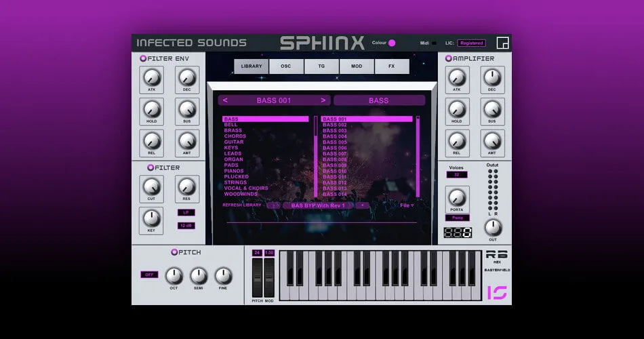This screenshot has height=339, width=644.
Task: Click the pitch bend range value 24
Action: point(257,253)
